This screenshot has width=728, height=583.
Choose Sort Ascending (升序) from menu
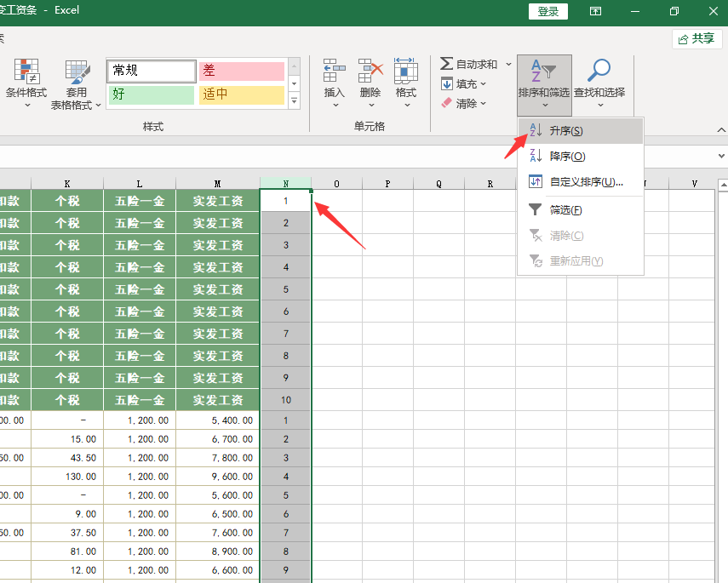pos(566,131)
